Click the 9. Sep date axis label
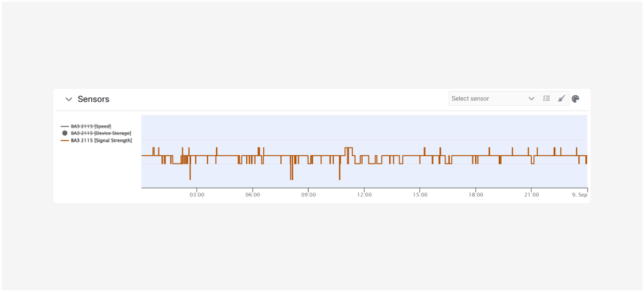Image resolution: width=644 pixels, height=292 pixels. tap(579, 195)
